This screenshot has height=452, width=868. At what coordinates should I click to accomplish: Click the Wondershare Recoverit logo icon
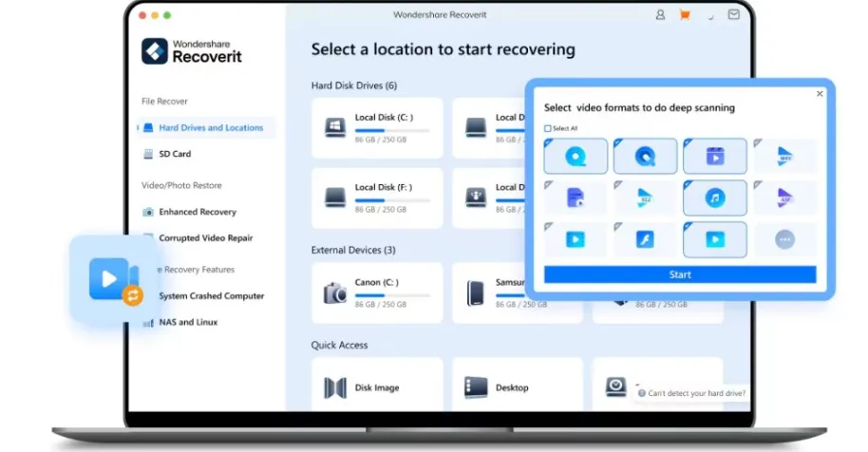(155, 51)
